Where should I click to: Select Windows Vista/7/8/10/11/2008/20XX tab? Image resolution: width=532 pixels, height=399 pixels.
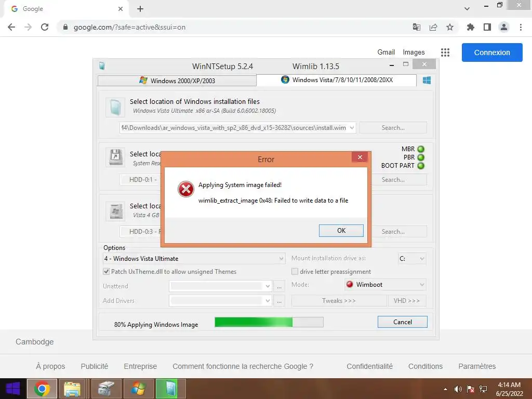coord(336,80)
